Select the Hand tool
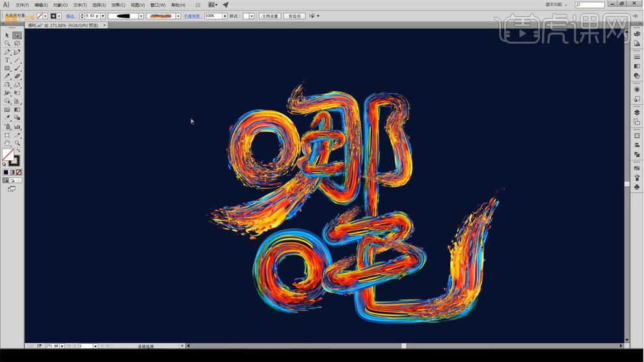This screenshot has height=362, width=644. tap(7, 143)
